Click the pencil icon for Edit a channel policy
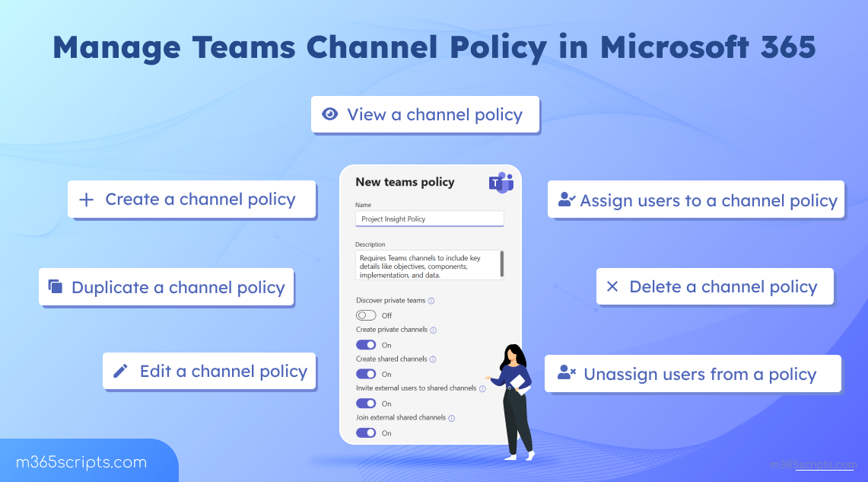Image resolution: width=868 pixels, height=482 pixels. click(120, 371)
